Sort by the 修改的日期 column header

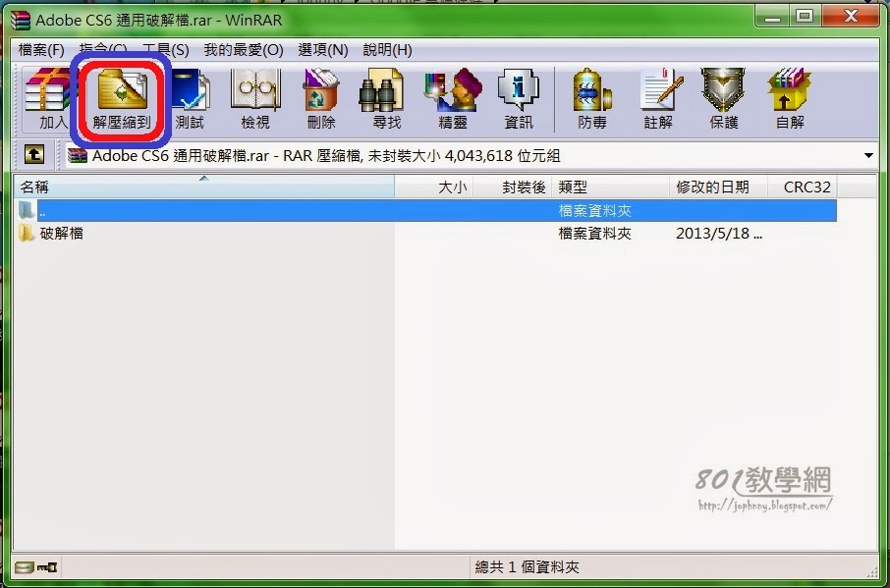pyautogui.click(x=718, y=187)
